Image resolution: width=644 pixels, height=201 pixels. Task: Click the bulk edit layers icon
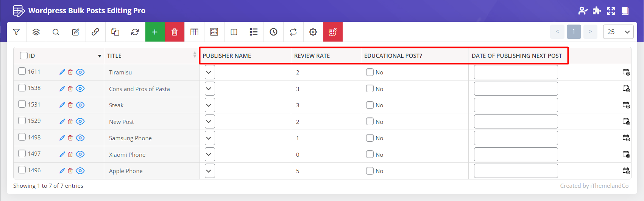[36, 32]
